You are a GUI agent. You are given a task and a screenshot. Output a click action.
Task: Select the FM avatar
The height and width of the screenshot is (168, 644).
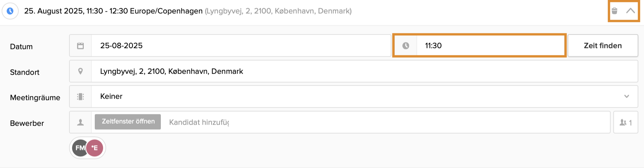coord(79,148)
